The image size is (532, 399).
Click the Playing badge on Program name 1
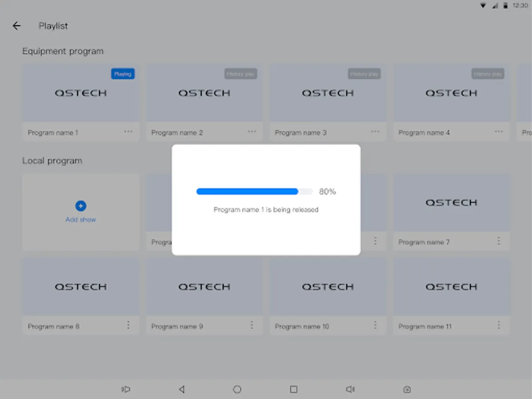[x=123, y=74]
